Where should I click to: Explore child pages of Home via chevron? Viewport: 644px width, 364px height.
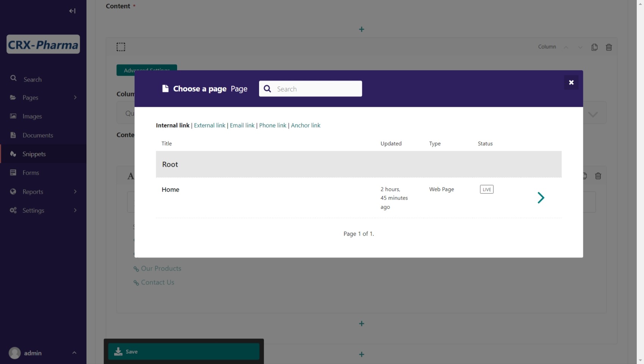pyautogui.click(x=541, y=197)
